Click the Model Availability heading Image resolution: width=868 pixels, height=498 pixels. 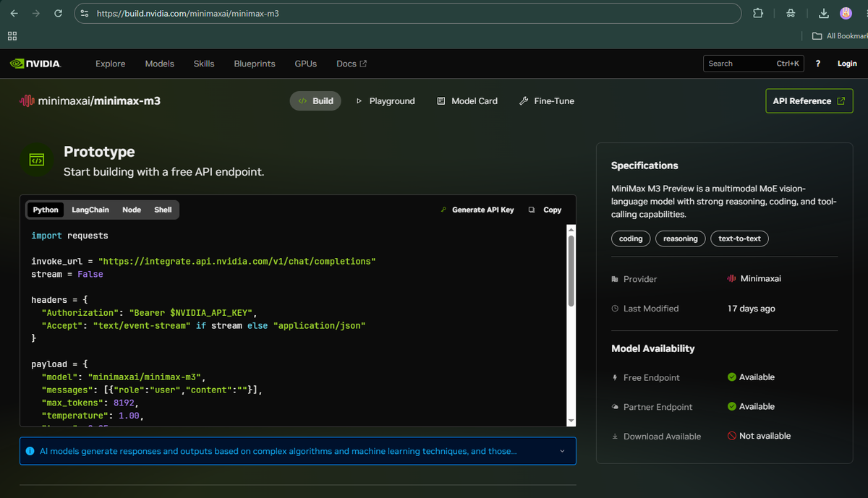click(x=652, y=348)
